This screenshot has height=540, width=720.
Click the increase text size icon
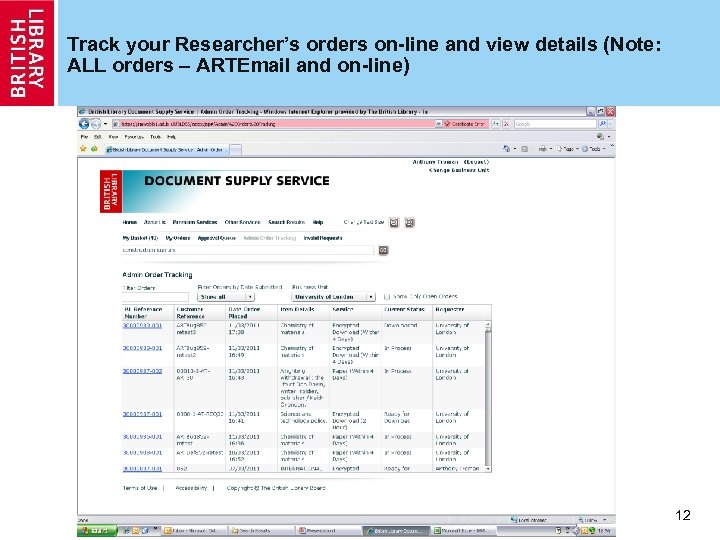pos(410,223)
